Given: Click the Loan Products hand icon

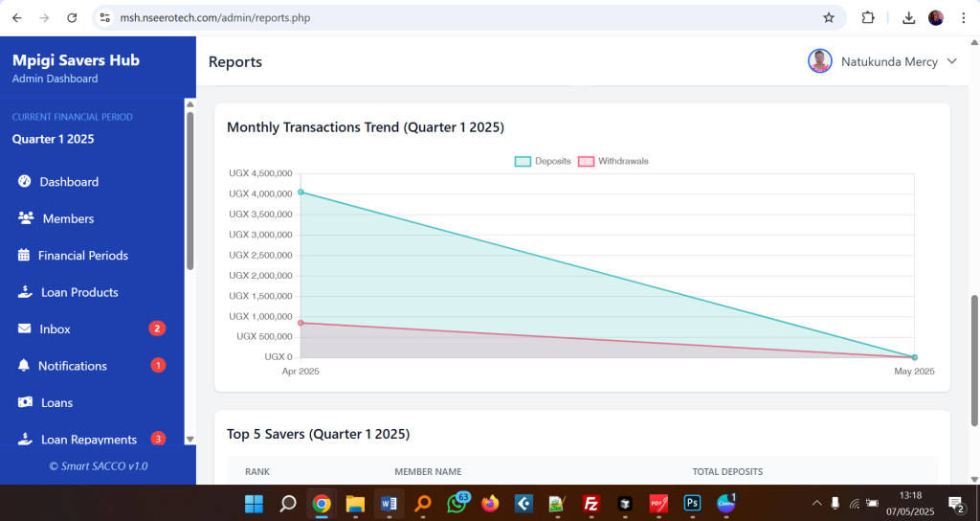Looking at the screenshot, I should pyautogui.click(x=25, y=292).
